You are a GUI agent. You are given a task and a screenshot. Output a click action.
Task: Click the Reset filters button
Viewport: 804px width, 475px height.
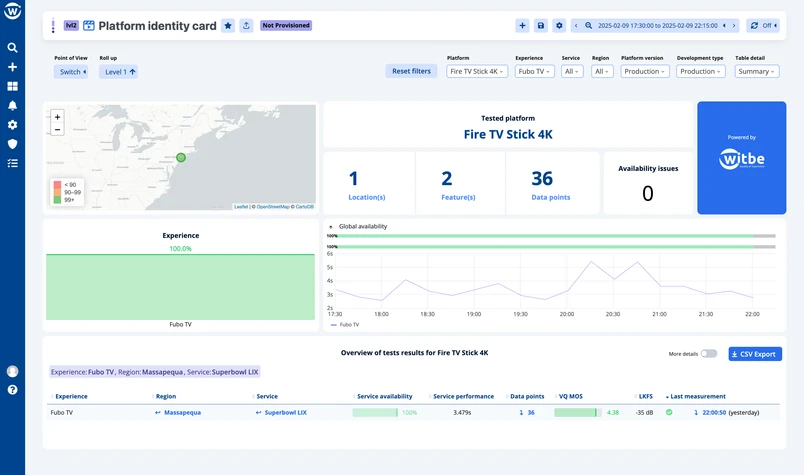tap(411, 72)
